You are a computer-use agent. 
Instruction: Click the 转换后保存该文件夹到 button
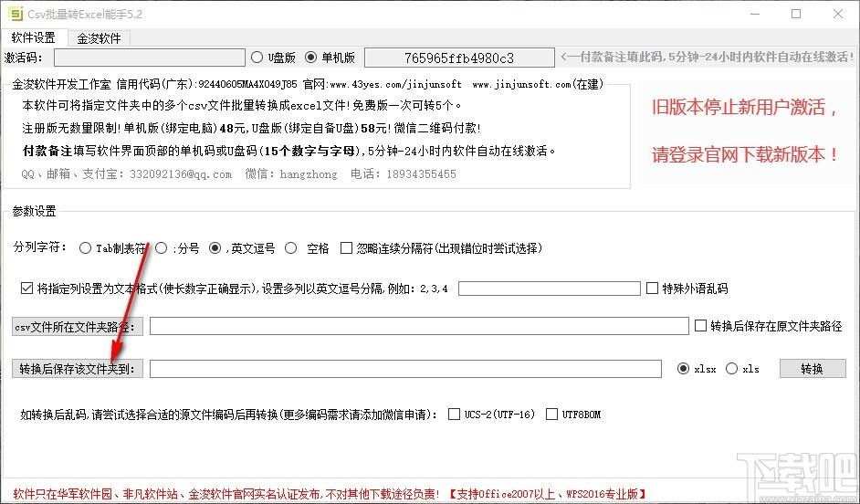pyautogui.click(x=78, y=369)
